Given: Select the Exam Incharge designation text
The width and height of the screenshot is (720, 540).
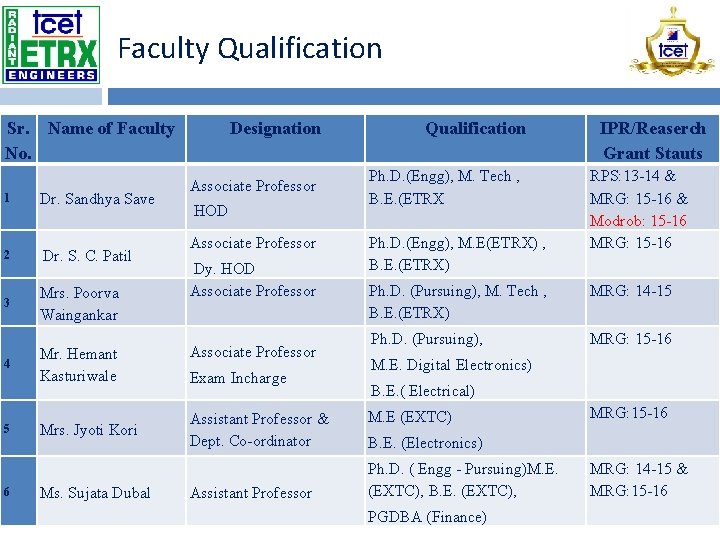Looking at the screenshot, I should [238, 378].
